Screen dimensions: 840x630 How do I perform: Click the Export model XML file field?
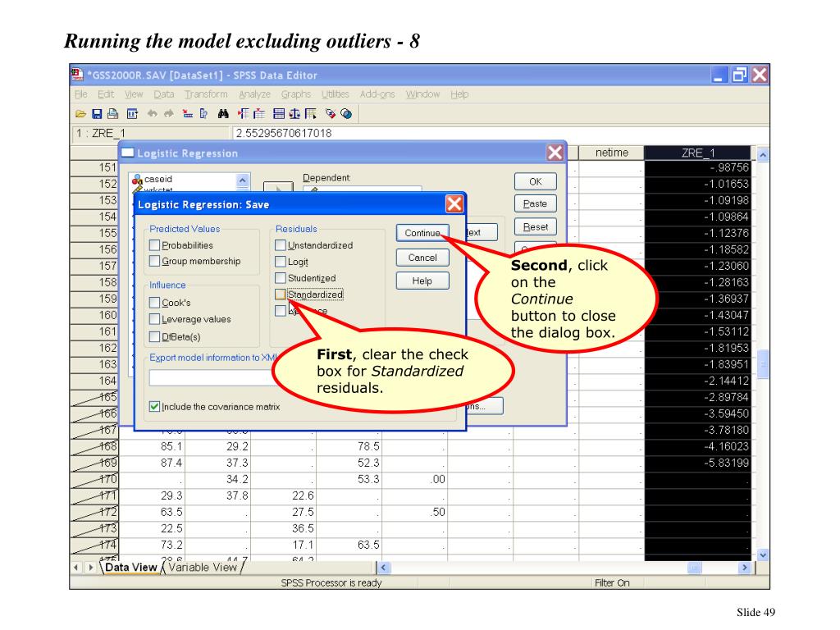(212, 377)
